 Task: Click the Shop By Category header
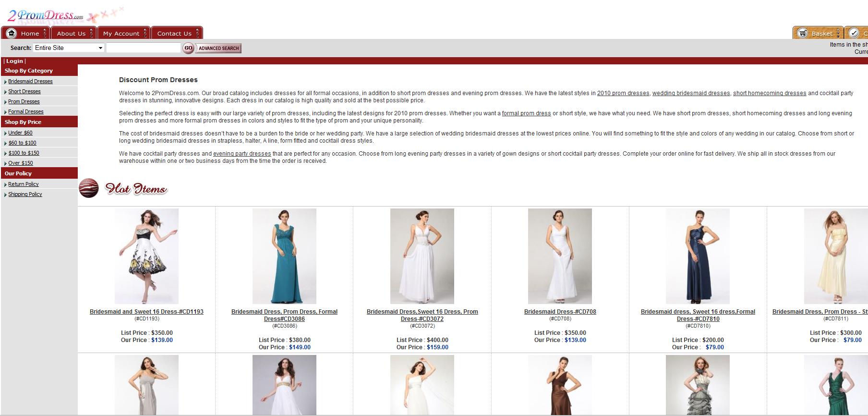tap(39, 71)
